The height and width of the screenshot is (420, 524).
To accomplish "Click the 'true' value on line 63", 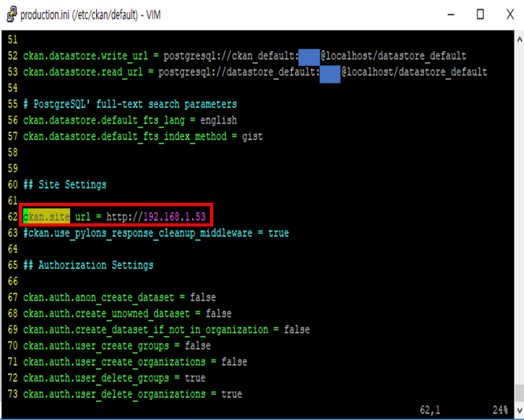I will [x=279, y=233].
